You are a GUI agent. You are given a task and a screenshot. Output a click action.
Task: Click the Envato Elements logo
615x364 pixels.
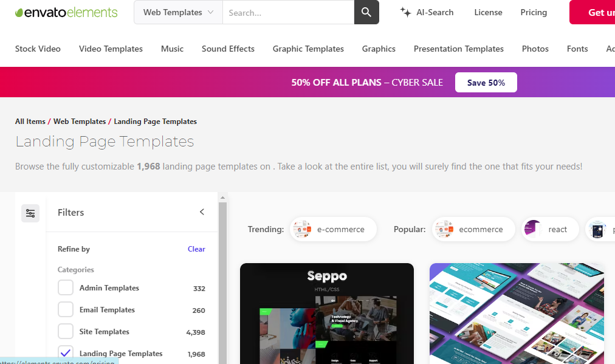click(66, 13)
